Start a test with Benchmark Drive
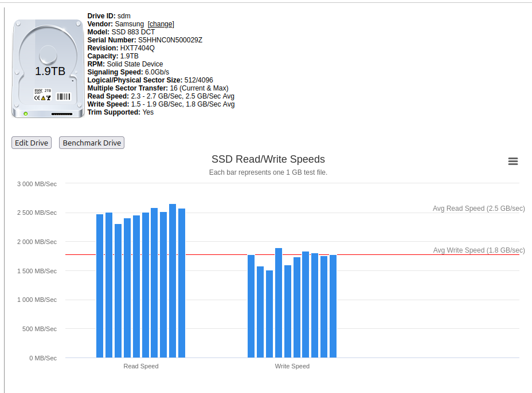 tap(92, 143)
